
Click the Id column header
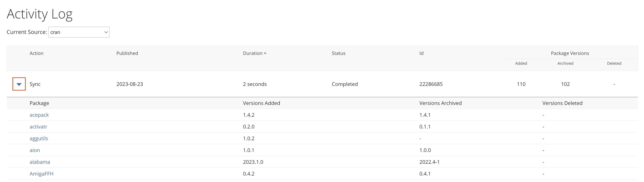point(421,53)
